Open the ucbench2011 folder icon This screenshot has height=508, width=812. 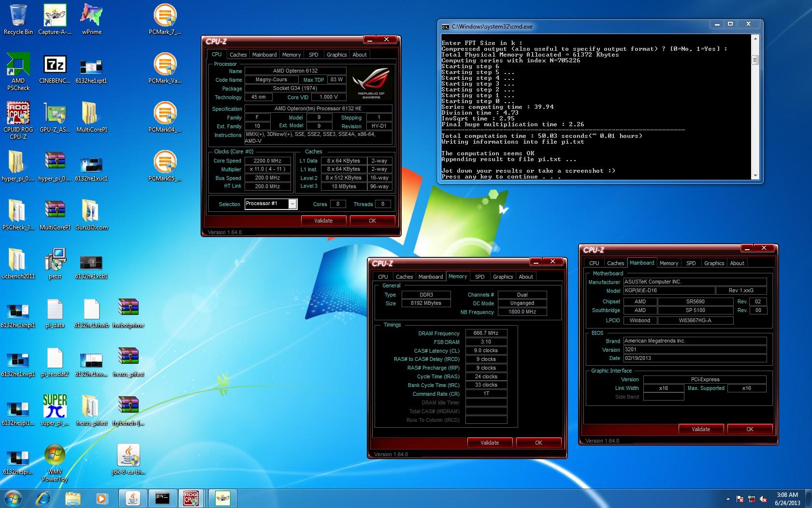click(x=18, y=264)
